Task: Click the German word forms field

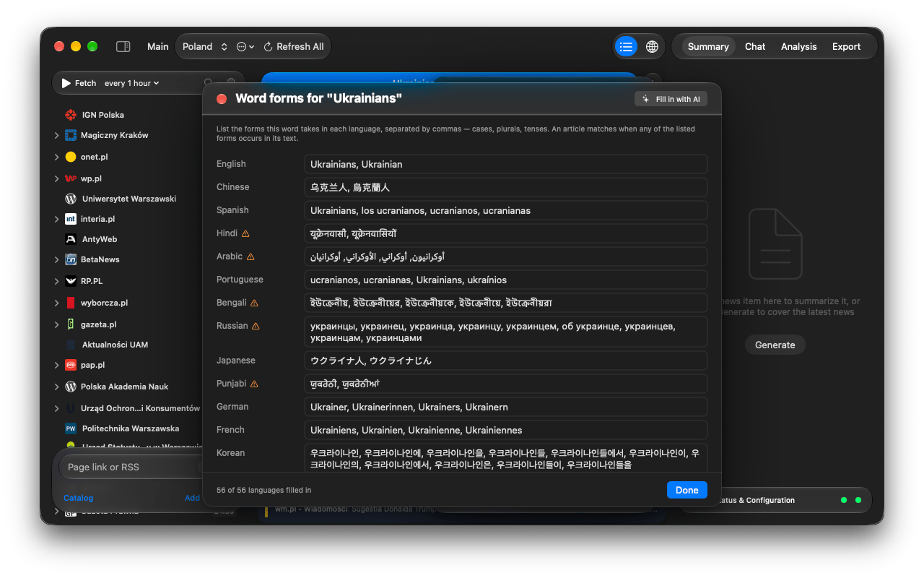Action: coord(505,407)
